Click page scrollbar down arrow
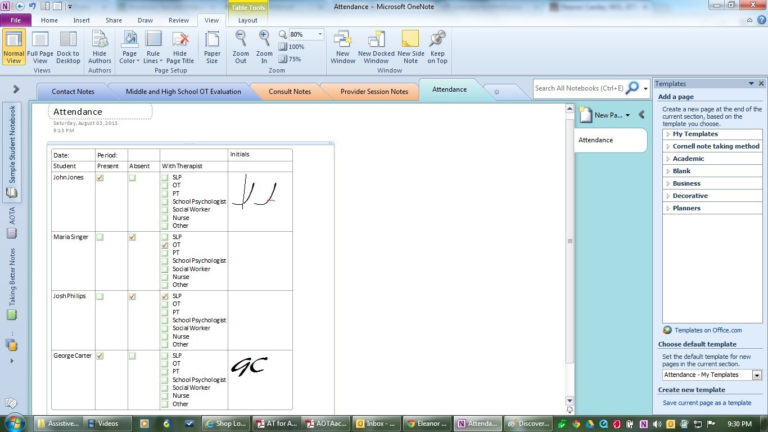768x432 pixels. pos(569,401)
